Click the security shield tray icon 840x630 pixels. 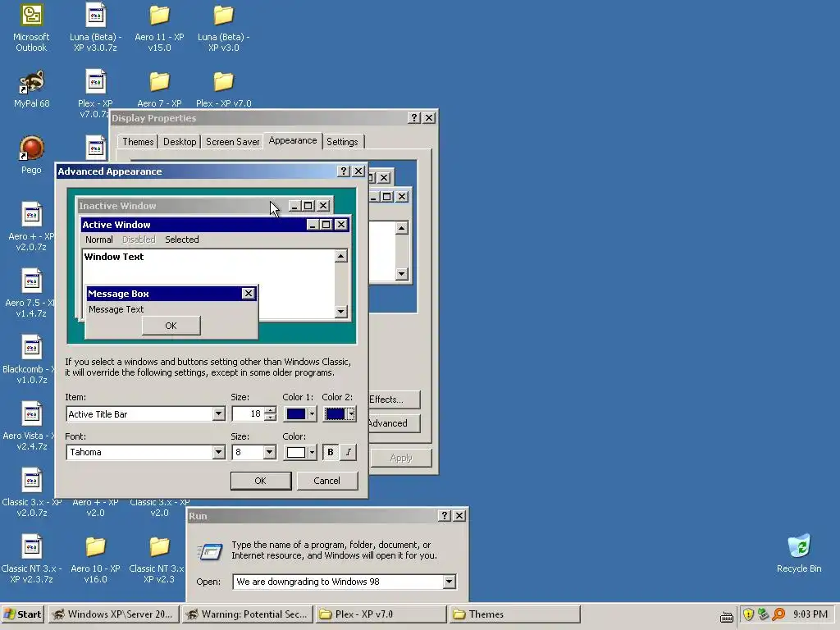pyautogui.click(x=748, y=614)
